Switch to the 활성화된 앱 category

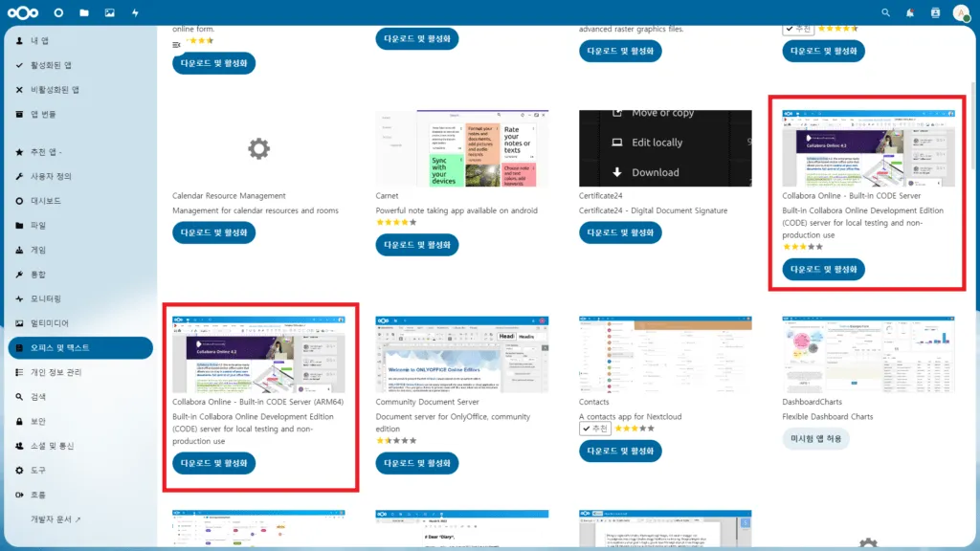57,65
